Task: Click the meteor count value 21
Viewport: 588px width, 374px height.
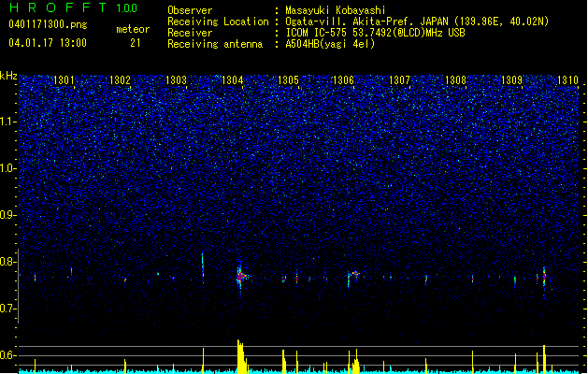Action: tap(136, 43)
